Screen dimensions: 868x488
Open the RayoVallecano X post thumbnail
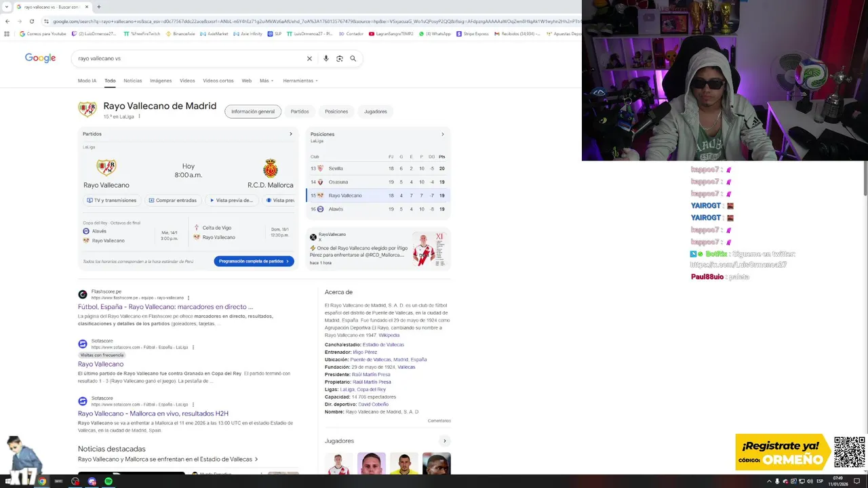click(429, 249)
